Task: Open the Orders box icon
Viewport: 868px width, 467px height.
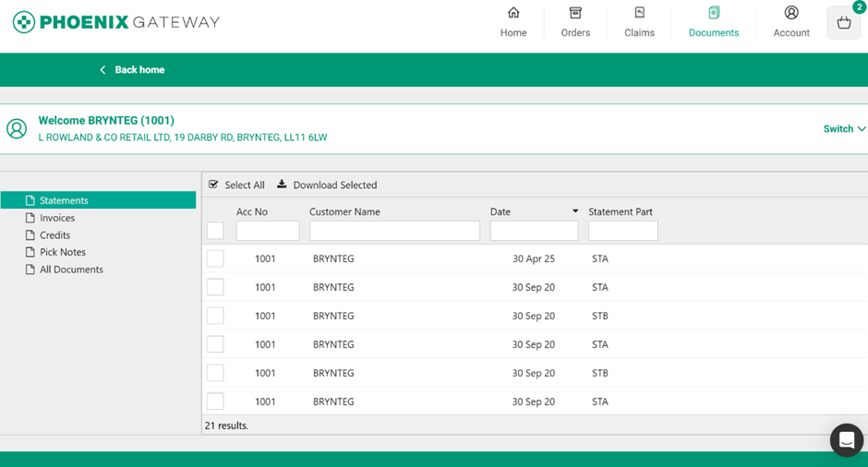Action: [x=575, y=13]
